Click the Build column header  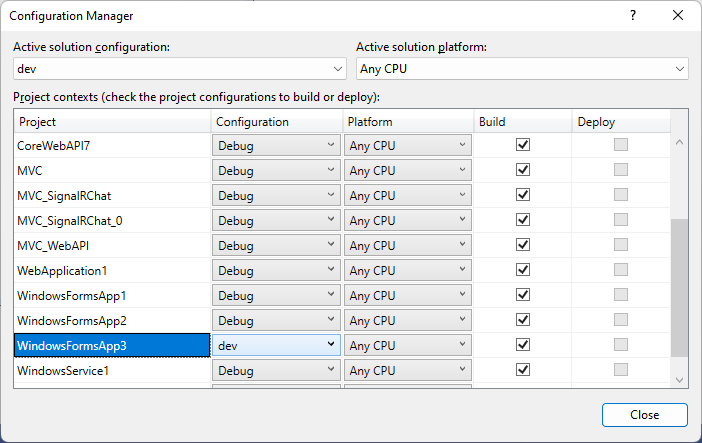point(522,122)
